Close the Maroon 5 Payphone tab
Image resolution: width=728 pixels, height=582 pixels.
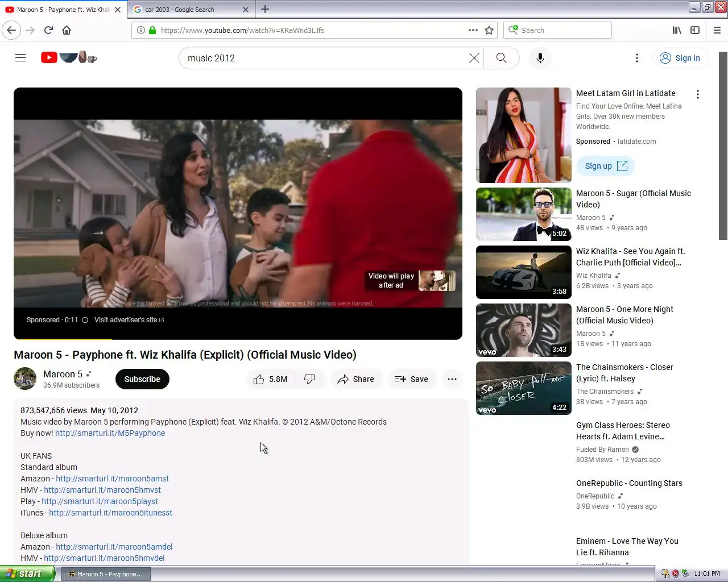click(118, 10)
